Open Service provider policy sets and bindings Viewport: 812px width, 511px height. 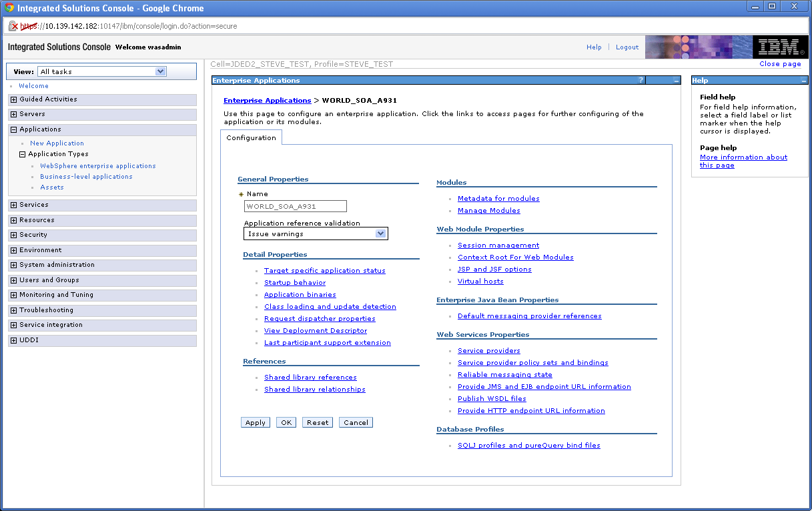tap(533, 363)
